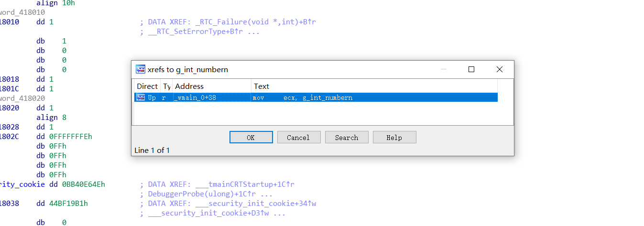Select the _wmain_0+38 address entry
Image resolution: width=644 pixels, height=226 pixels.
pyautogui.click(x=196, y=97)
